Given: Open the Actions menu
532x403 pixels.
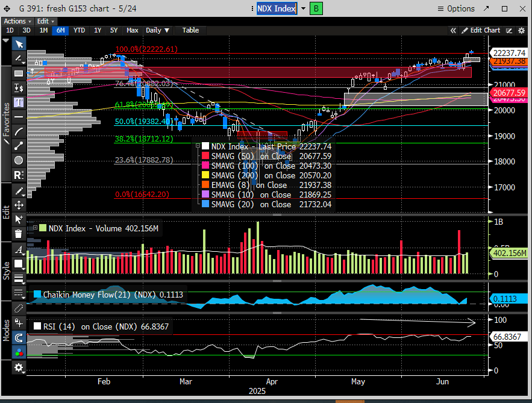Looking at the screenshot, I should [x=17, y=21].
